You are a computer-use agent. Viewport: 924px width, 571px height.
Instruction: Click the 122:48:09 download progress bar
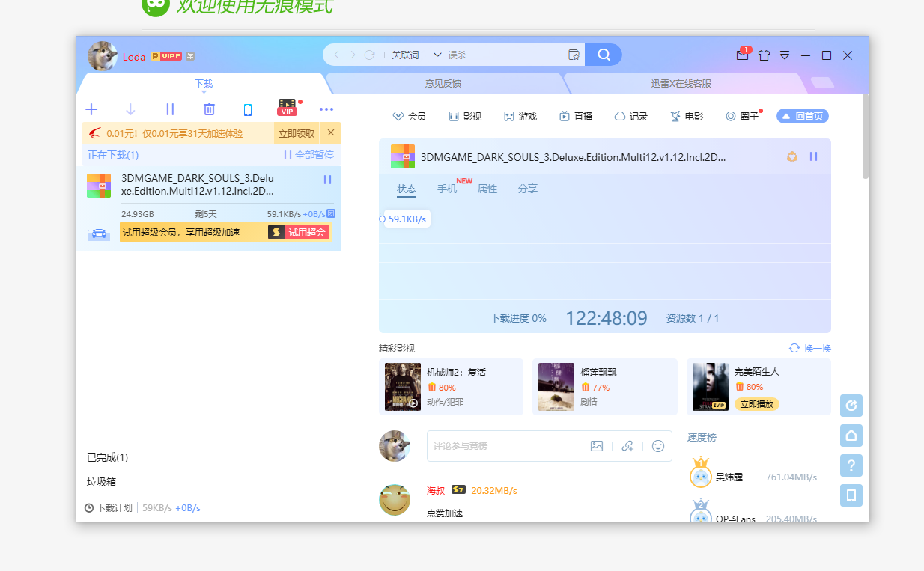pos(606,317)
